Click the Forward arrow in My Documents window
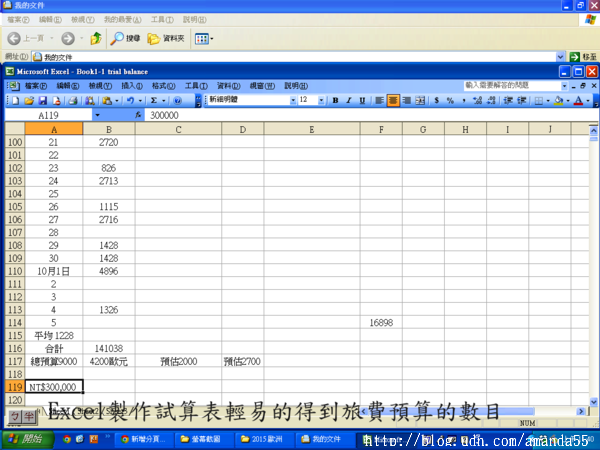This screenshot has width=600, height=450. 68,38
